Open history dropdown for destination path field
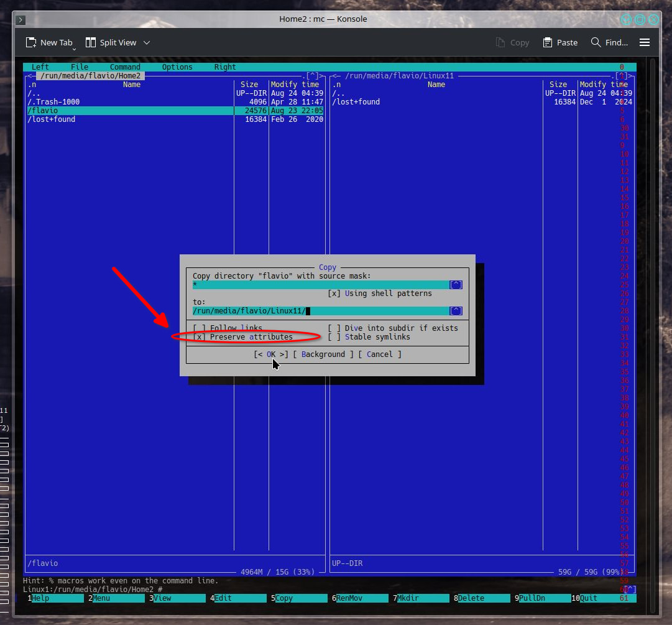The height and width of the screenshot is (625, 672). (x=456, y=311)
